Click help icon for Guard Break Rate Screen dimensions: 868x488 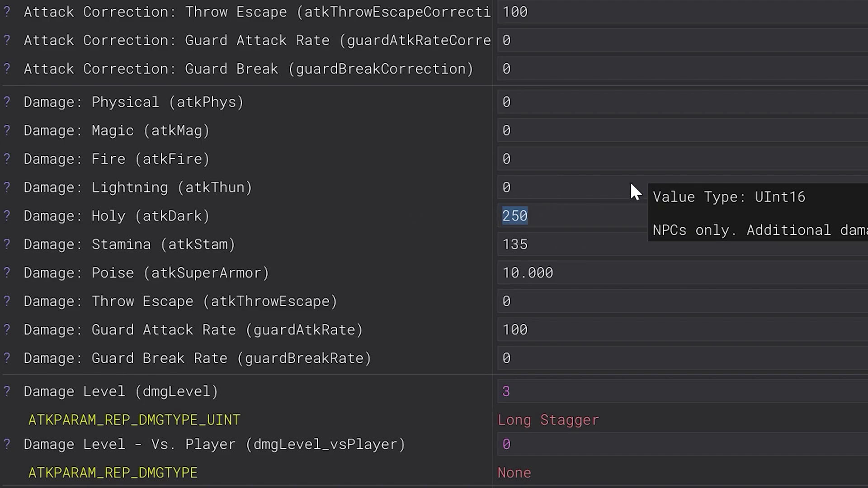(x=7, y=358)
